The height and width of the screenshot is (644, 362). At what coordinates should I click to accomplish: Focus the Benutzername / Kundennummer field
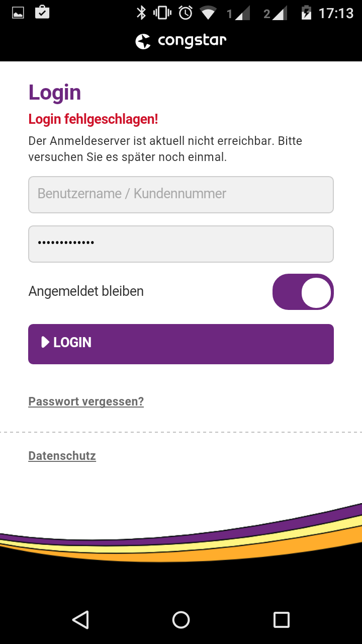[x=181, y=194]
